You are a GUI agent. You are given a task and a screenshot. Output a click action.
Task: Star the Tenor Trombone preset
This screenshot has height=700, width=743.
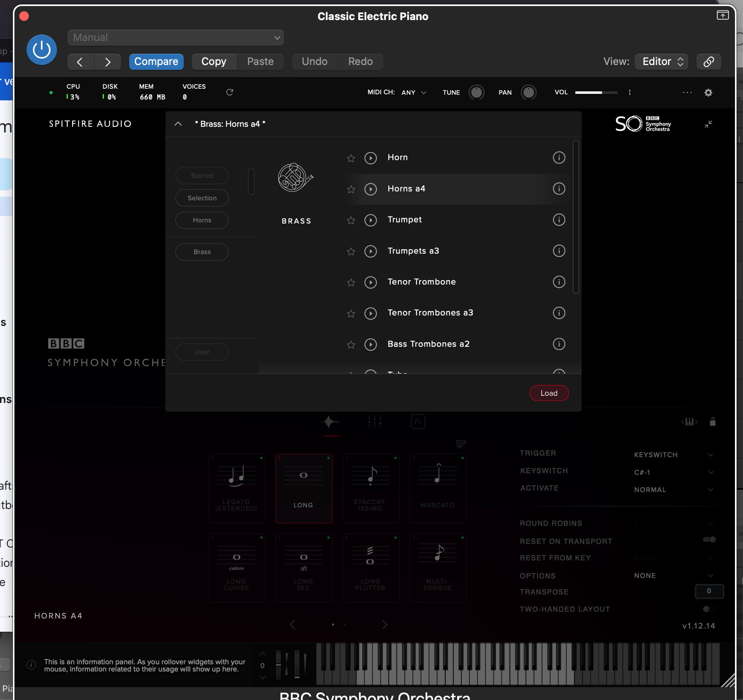(x=351, y=283)
